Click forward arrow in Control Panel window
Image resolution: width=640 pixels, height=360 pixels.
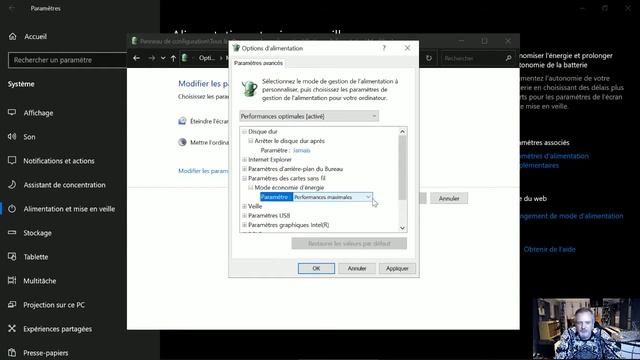click(x=151, y=58)
